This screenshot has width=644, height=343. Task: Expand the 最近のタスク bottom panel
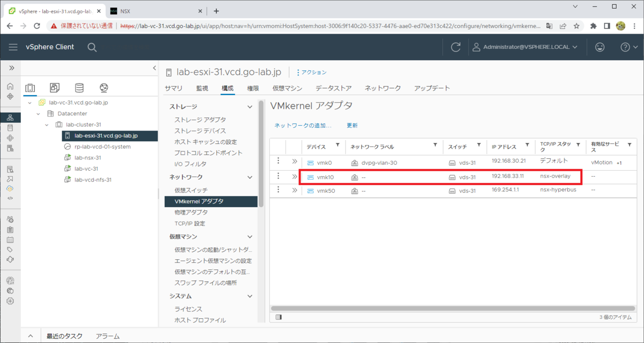[30, 337]
